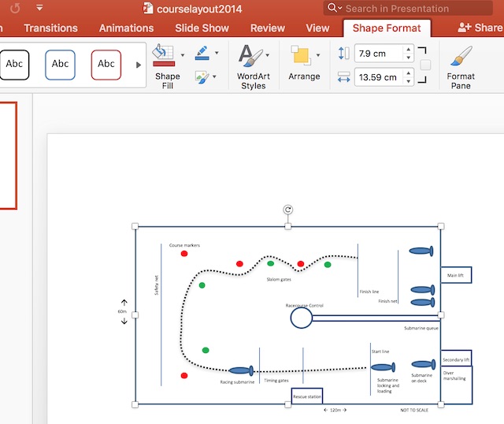Click the Shape Outline pen icon
The width and height of the screenshot is (504, 424).
pos(202,53)
